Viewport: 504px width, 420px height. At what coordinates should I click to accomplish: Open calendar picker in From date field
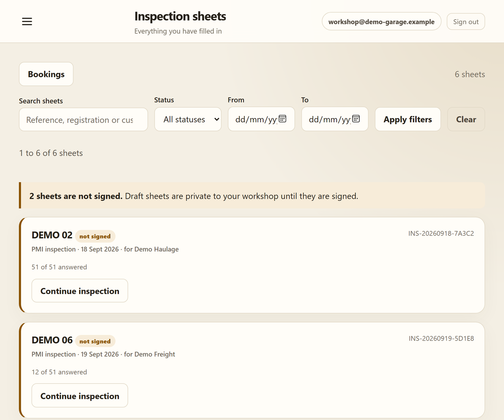pos(283,119)
